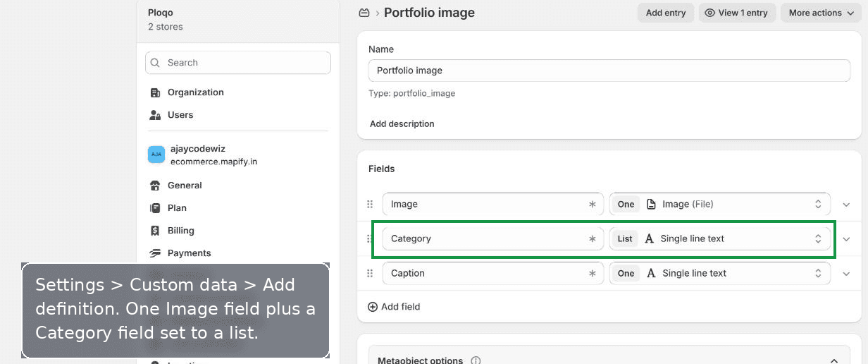The height and width of the screenshot is (364, 868).
Task: Click the List badge on Category field
Action: [x=625, y=238]
